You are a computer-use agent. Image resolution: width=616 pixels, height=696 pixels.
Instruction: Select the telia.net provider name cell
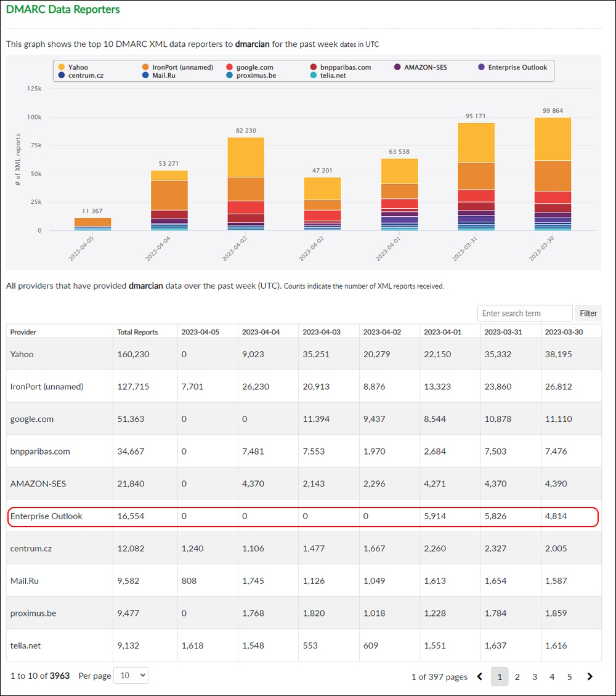(x=60, y=646)
